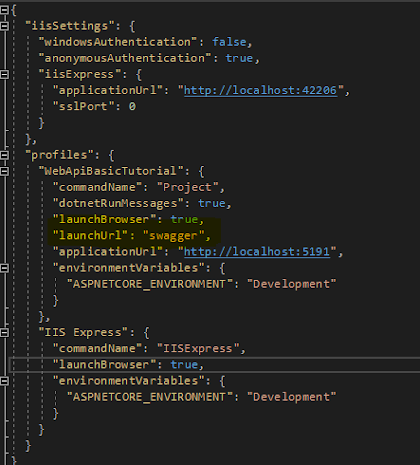Click the "WebApiBasicTutorial" key name
The height and width of the screenshot is (465, 420).
[x=111, y=171]
